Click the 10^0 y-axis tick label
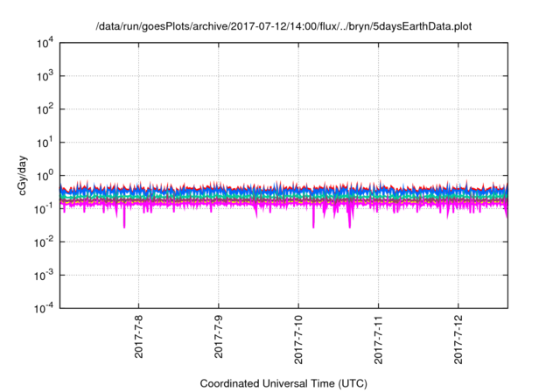The height and width of the screenshot is (392, 560). pos(45,176)
